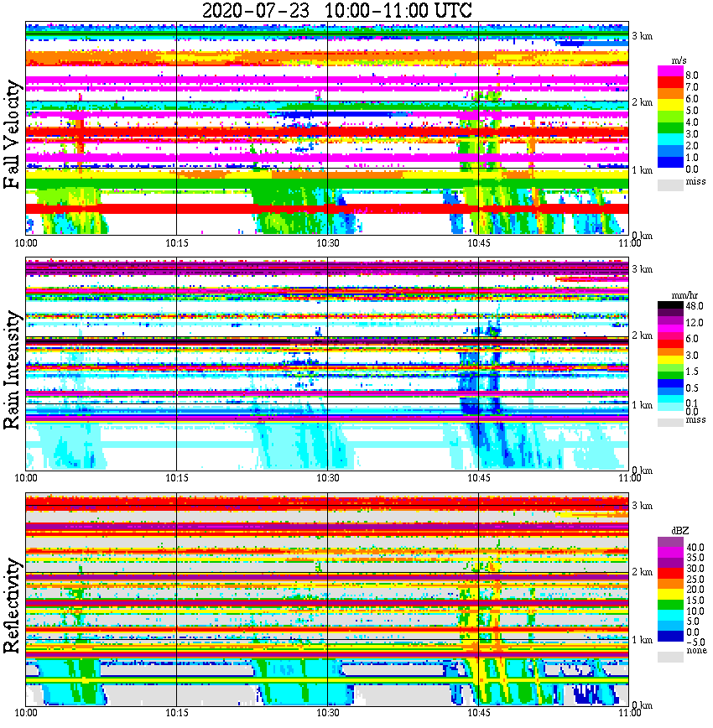Click the "25.0" value in the dBZ legend
713x728 pixels.
695,579
